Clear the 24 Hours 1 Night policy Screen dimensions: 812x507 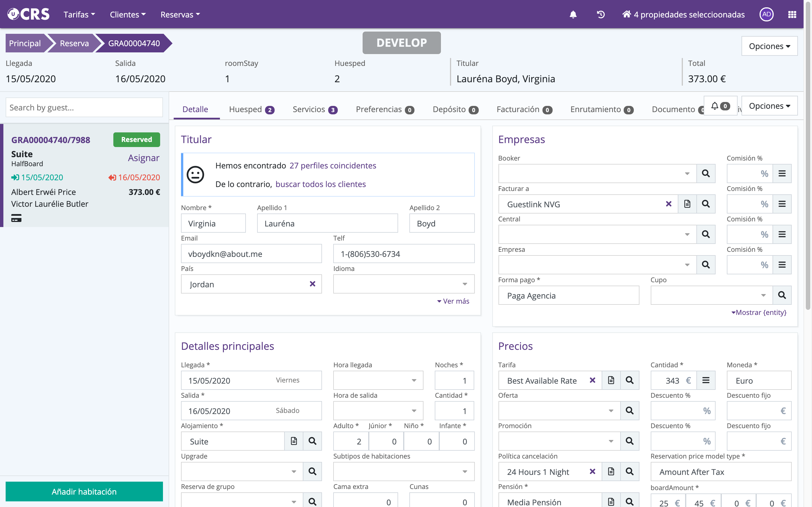[593, 472]
